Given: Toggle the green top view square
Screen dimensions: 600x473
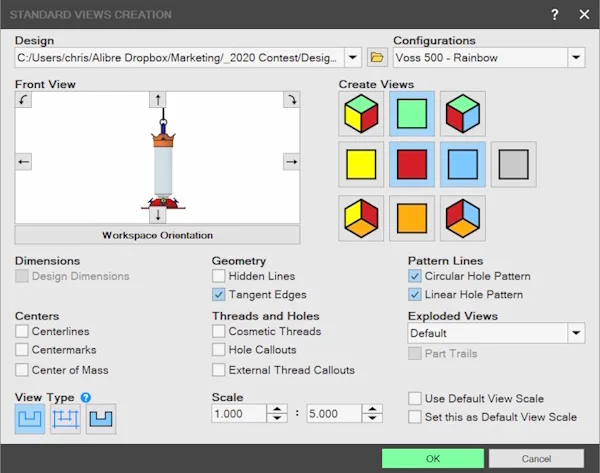Looking at the screenshot, I should (412, 114).
